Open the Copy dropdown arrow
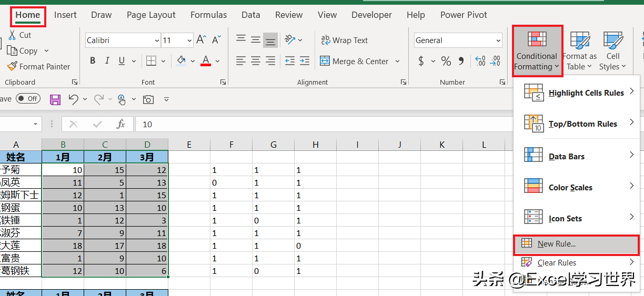 click(46, 50)
